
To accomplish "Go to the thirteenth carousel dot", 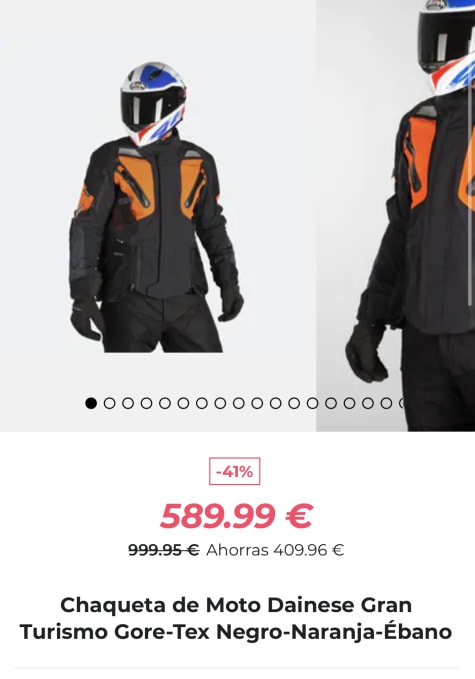I will click(312, 403).
